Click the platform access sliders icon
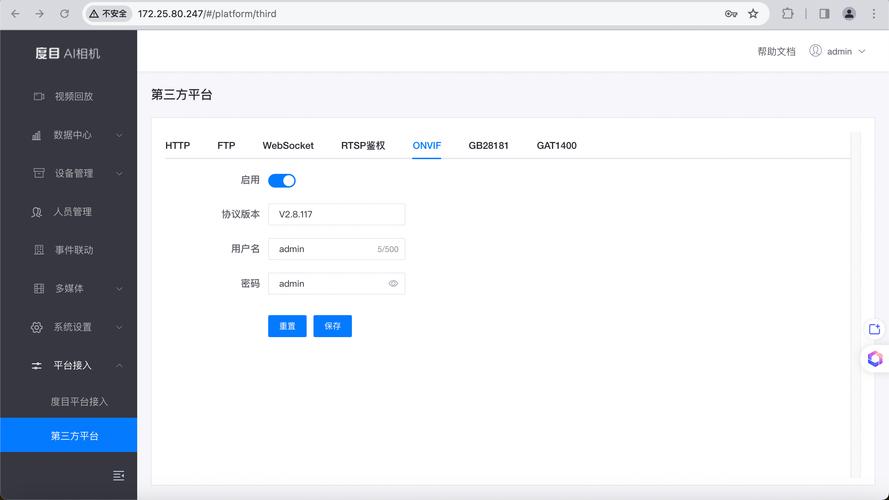The width and height of the screenshot is (889, 500). point(37,366)
